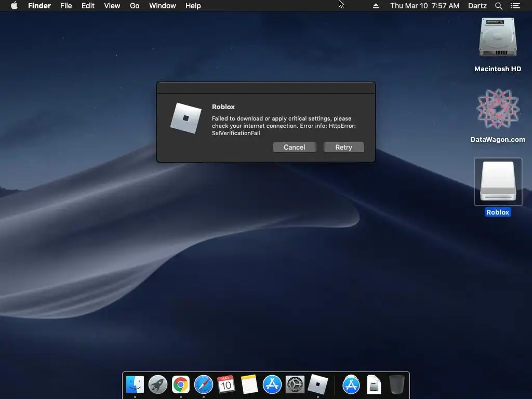This screenshot has height=399, width=532.
Task: Click the date and time in menu bar
Action: tap(425, 6)
